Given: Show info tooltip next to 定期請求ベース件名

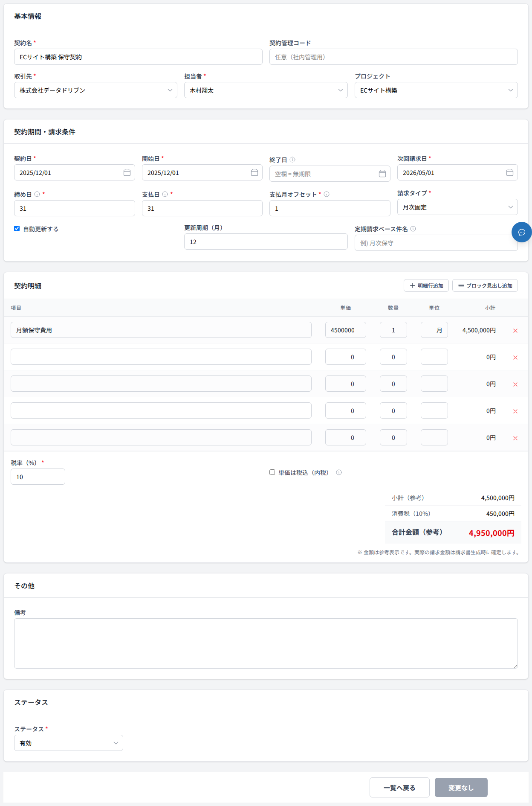Looking at the screenshot, I should coord(413,229).
